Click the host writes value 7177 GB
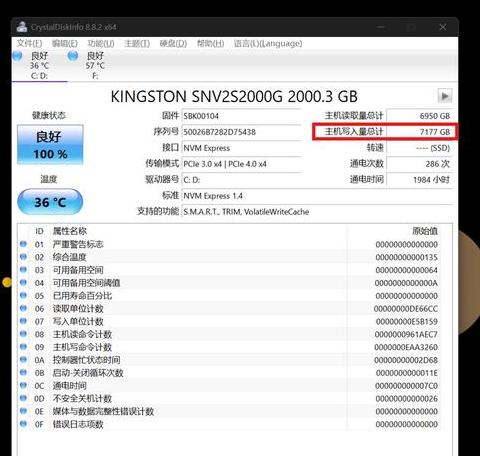 point(419,132)
